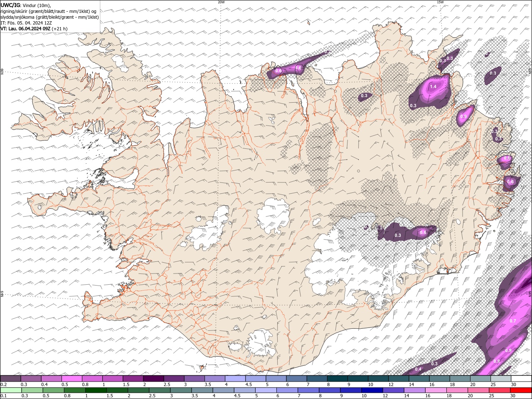Select the purple 12 rain legend swatch
The width and height of the screenshot is (532, 399).
394,390
